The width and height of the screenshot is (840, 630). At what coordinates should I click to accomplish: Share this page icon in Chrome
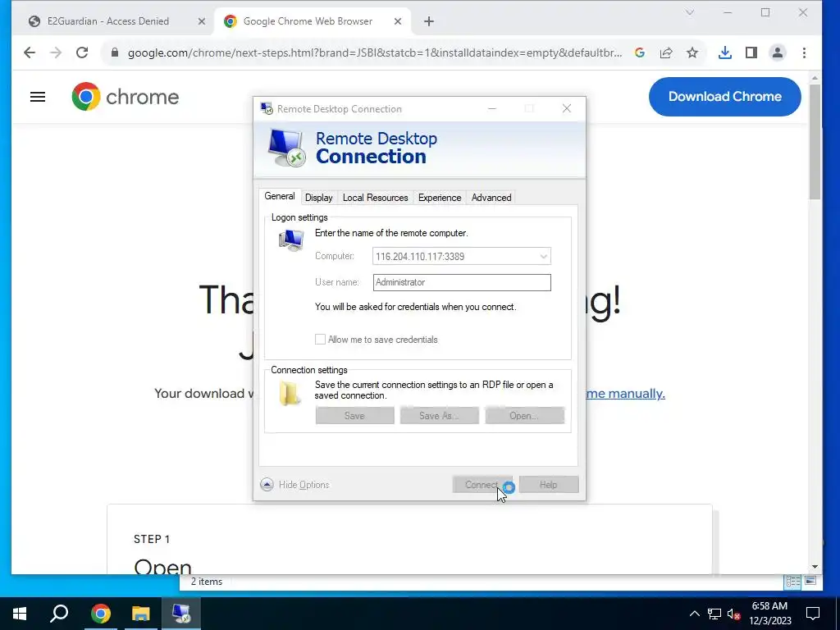pyautogui.click(x=666, y=52)
